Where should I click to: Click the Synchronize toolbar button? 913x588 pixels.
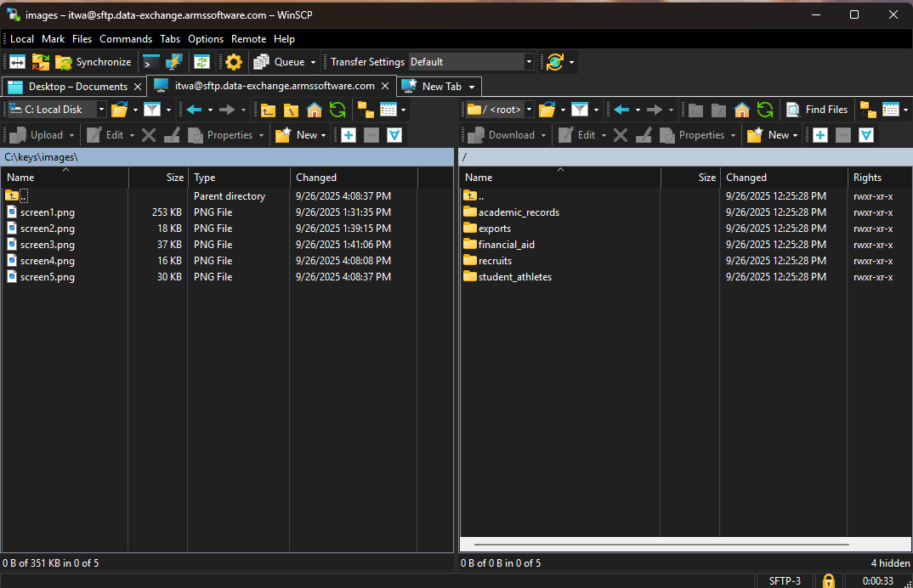[x=94, y=62]
